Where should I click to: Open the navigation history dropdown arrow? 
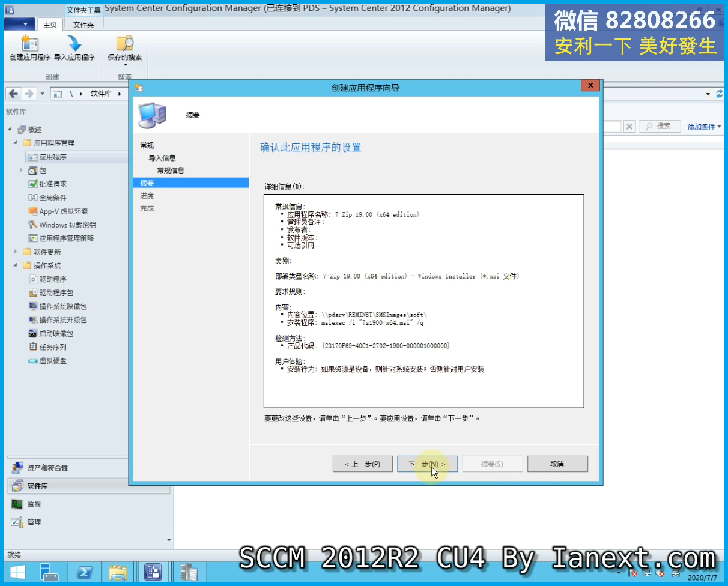coord(42,94)
